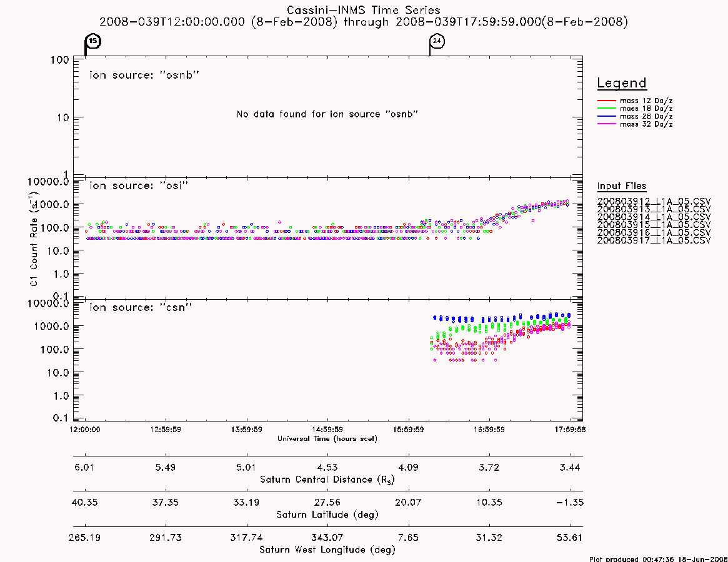The height and width of the screenshot is (562, 728).
Task: Click input file 200803913_L1A_05.CSV
Action: pyautogui.click(x=654, y=209)
